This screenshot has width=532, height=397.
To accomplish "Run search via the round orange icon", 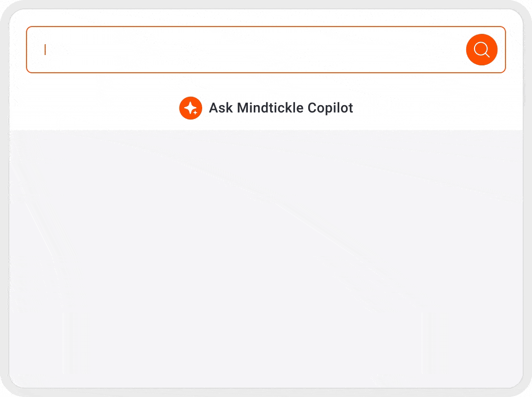I will 481,50.
